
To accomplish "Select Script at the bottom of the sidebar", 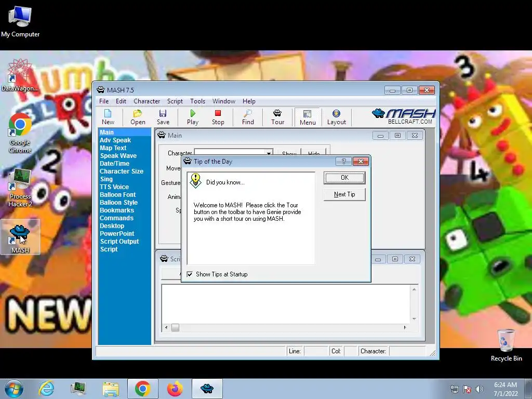I will click(x=109, y=249).
